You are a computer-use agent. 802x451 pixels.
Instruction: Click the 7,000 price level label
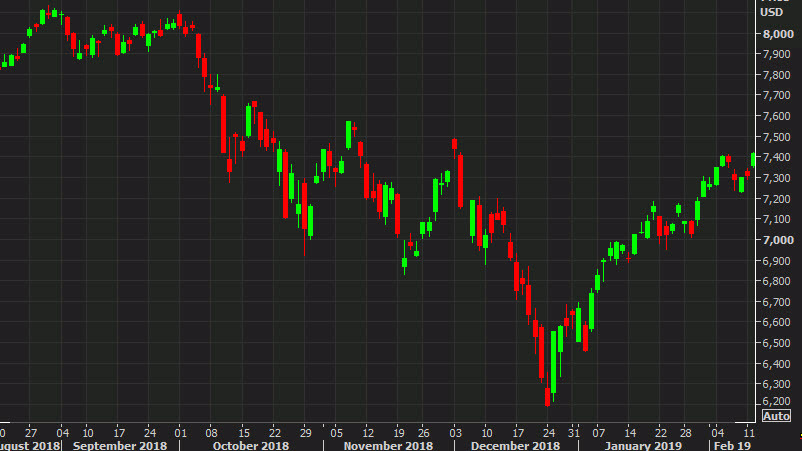pyautogui.click(x=777, y=240)
